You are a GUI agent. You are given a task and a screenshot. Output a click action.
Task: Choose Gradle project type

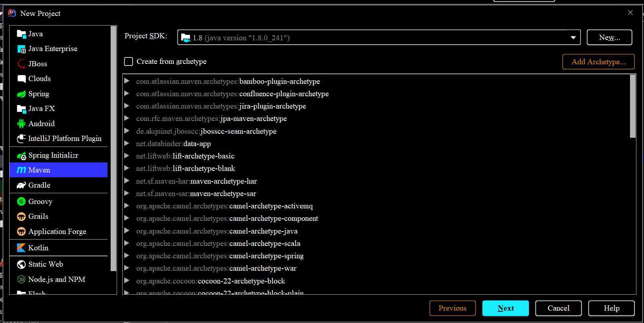(x=58, y=185)
